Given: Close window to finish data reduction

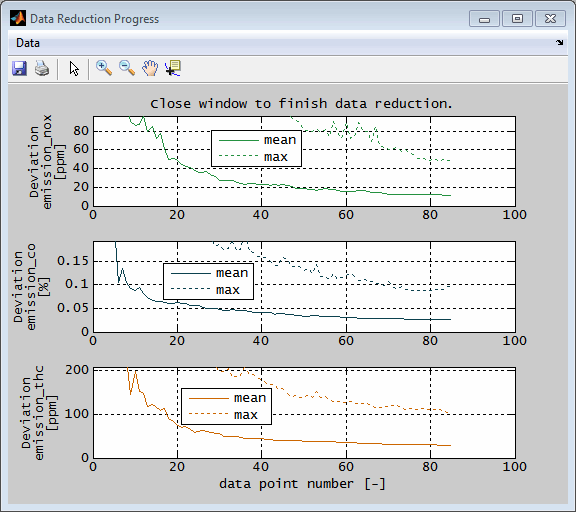Looking at the screenshot, I should (x=550, y=18).
